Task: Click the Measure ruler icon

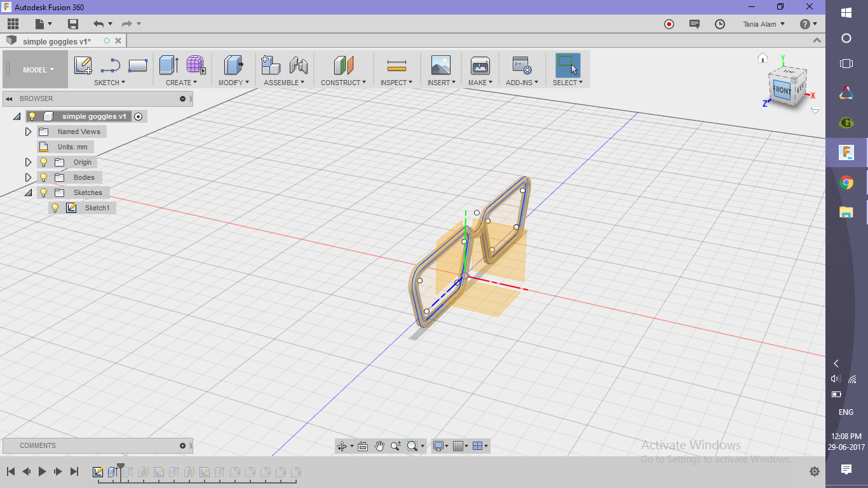Action: point(397,65)
